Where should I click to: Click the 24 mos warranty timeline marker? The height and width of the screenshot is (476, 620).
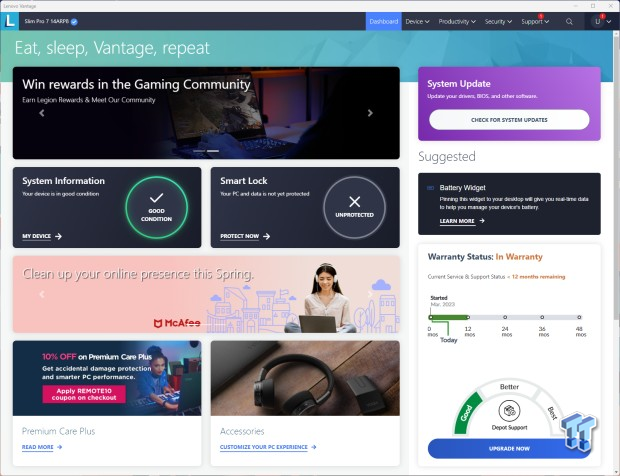pos(505,317)
